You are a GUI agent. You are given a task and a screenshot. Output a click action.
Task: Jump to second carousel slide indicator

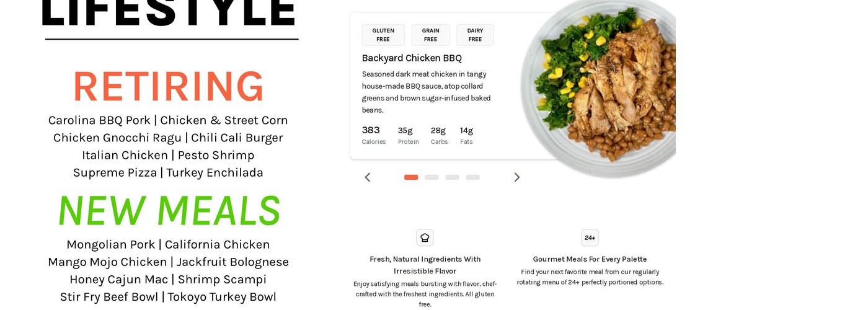pos(432,177)
